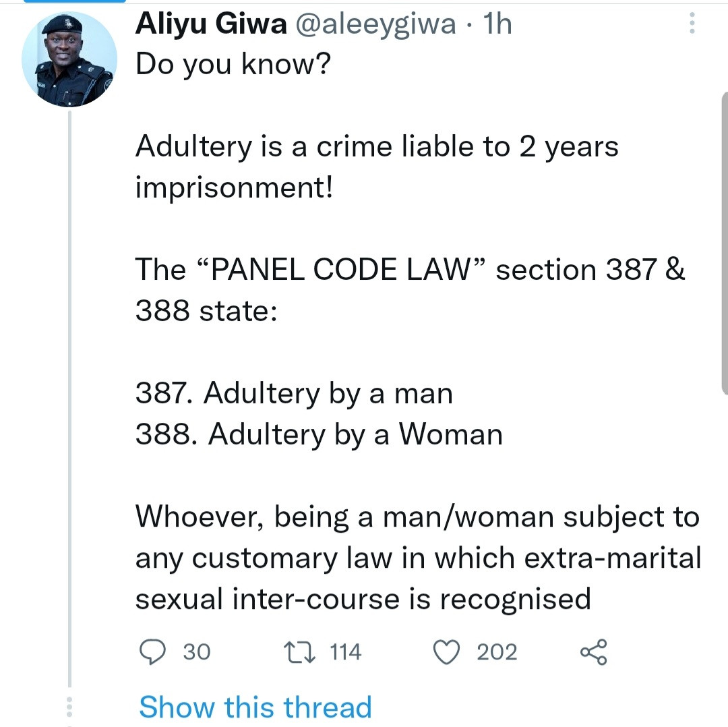
Task: Open the tweet's three-dot more options menu
Action: (691, 25)
